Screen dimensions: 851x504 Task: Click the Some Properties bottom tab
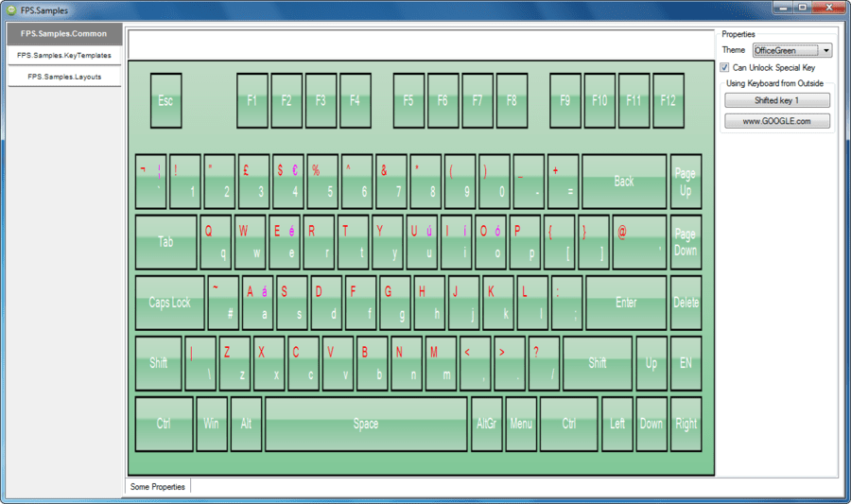pos(157,486)
